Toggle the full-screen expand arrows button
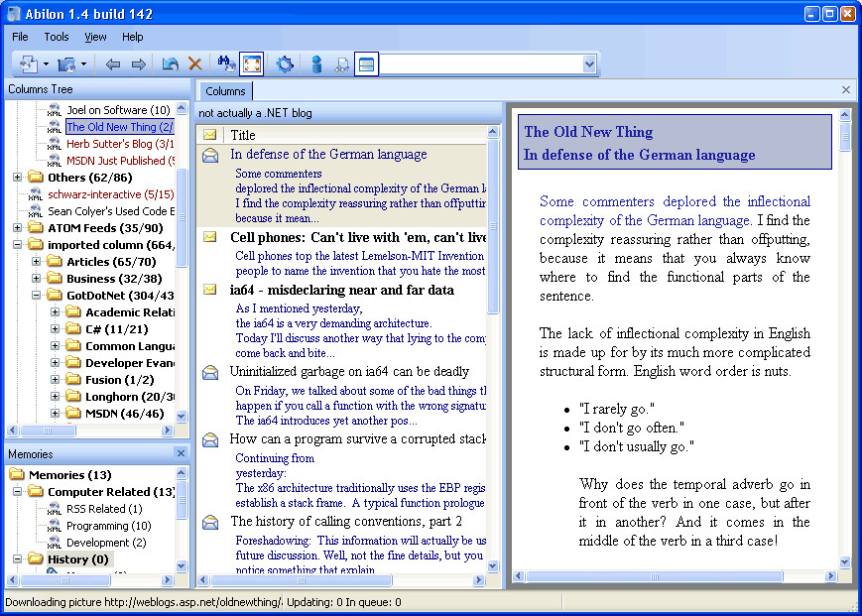 click(252, 64)
